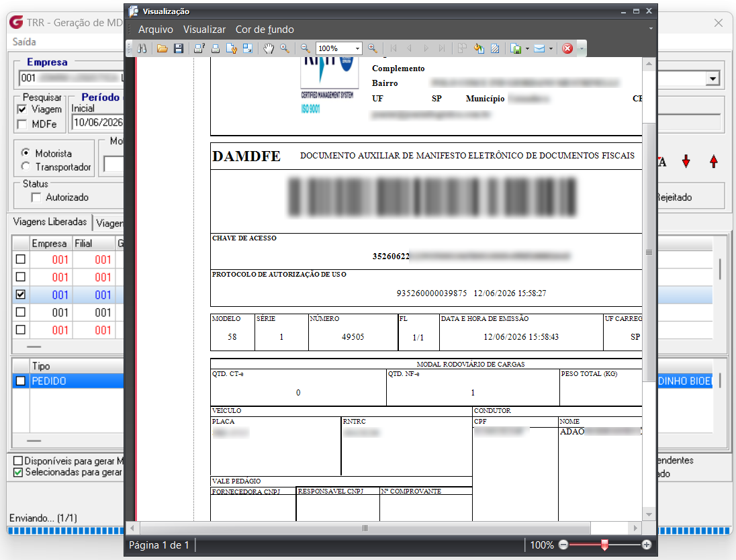736x560 pixels.
Task: Click the zoom minus button in status bar
Action: point(563,545)
